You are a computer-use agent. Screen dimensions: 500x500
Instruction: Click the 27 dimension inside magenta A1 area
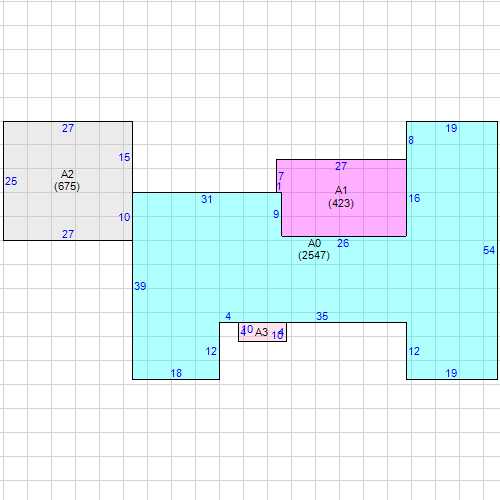tap(341, 166)
